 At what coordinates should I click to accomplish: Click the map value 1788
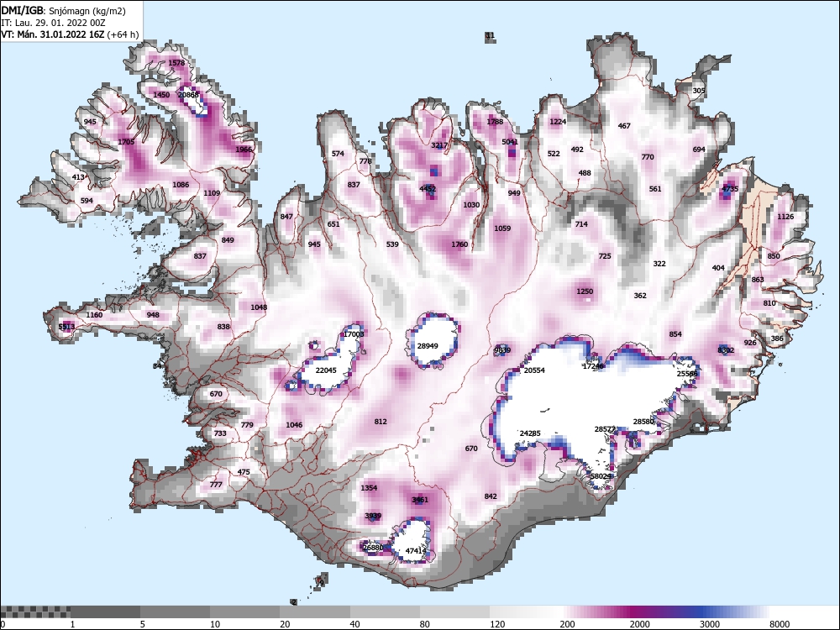tap(495, 122)
